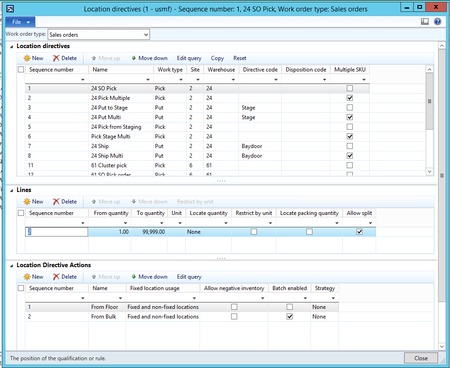Click the New icon in Location directives toolbar
The width and height of the screenshot is (450, 368).
click(27, 58)
